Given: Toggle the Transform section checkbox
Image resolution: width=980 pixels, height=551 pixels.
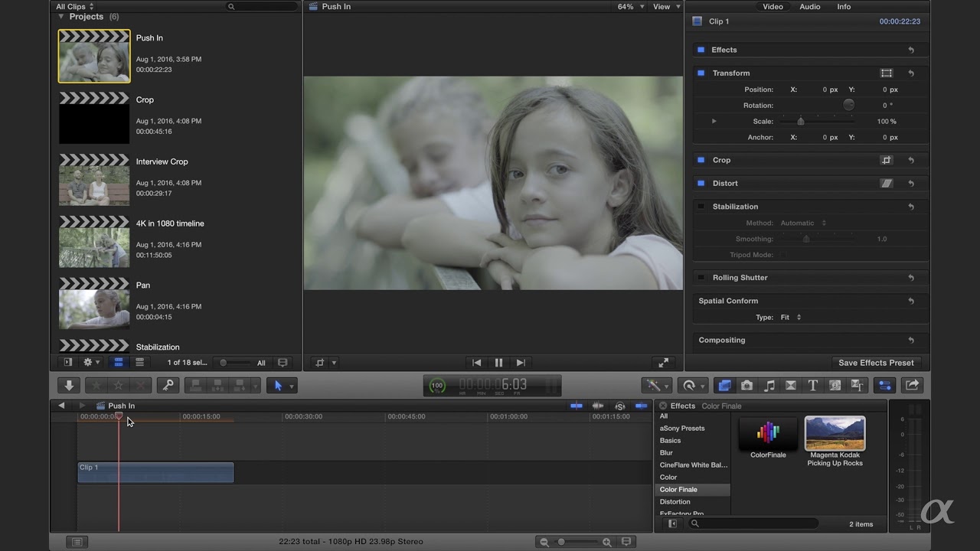Looking at the screenshot, I should [x=701, y=73].
